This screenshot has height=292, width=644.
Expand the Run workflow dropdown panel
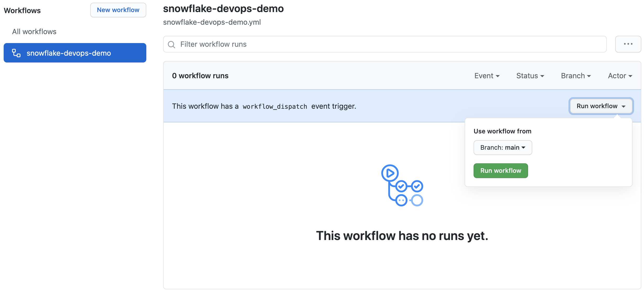point(601,106)
